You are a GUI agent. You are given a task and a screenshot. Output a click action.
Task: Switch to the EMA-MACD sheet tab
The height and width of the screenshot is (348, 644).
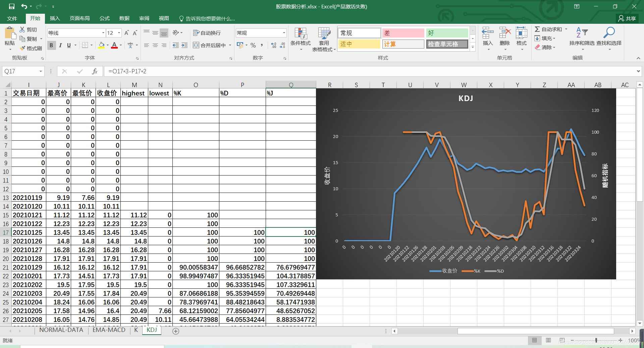(x=109, y=330)
